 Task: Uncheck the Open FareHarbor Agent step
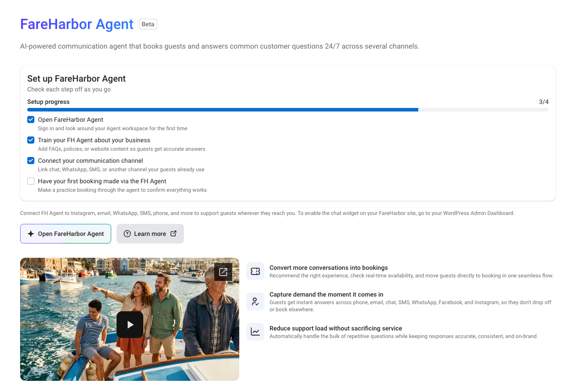pos(31,120)
